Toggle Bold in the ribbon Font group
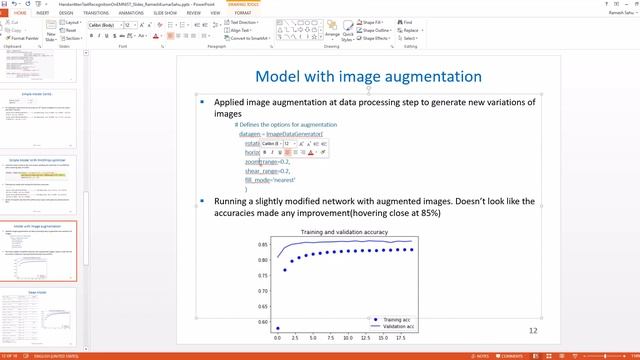Screen dimensions: 640x360 click(x=91, y=36)
